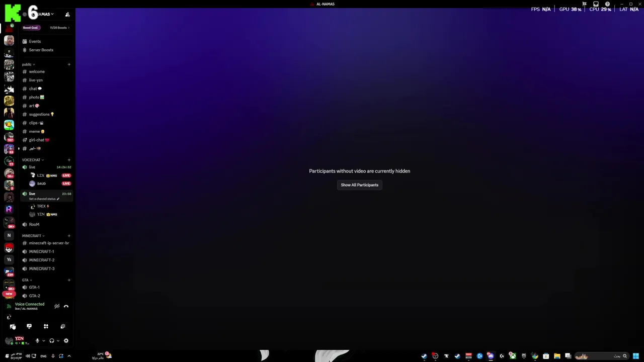Open the Discord inbox icon in the title bar
Image resolution: width=644 pixels, height=362 pixels.
pos(596,4)
